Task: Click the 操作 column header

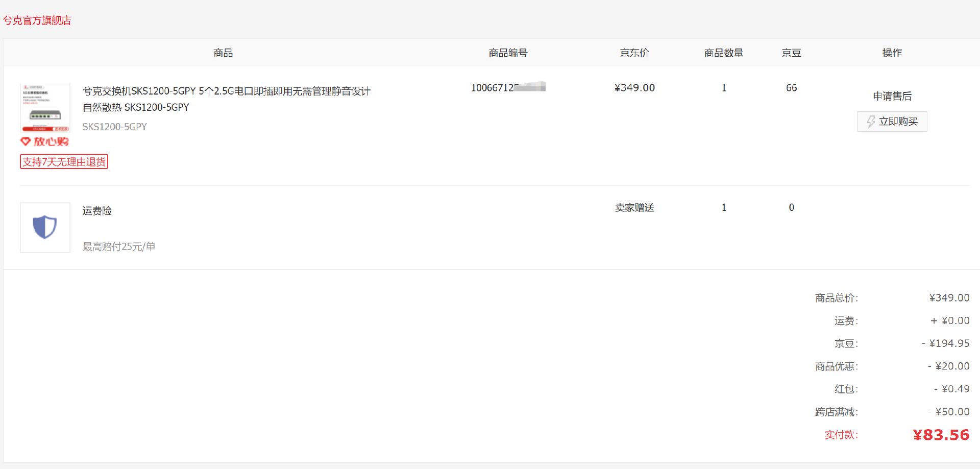Action: click(892, 53)
